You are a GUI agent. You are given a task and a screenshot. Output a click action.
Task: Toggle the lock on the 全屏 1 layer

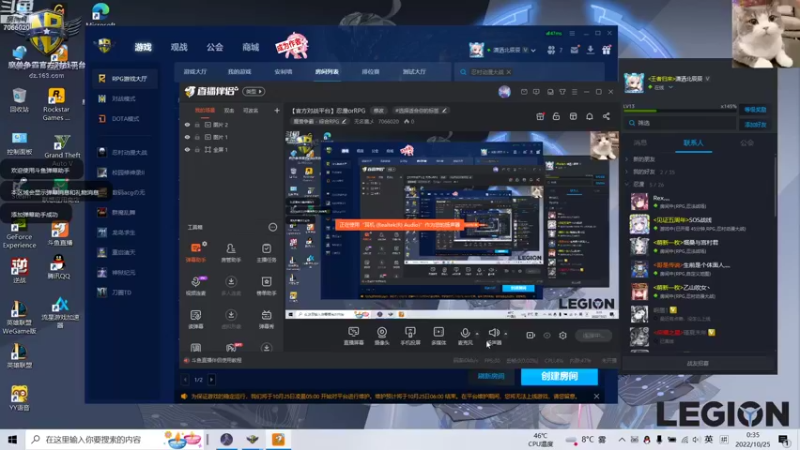pos(197,150)
